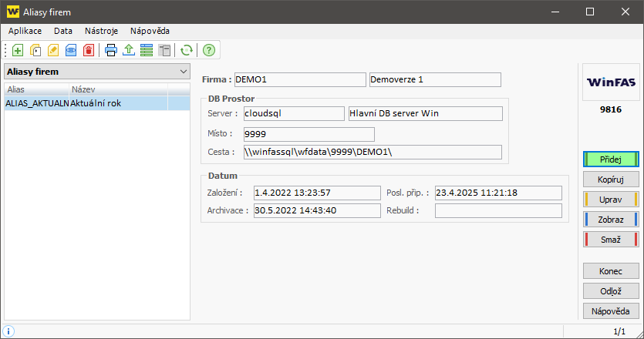Click the info icon in status bar
Viewport: 644px width, 339px height.
point(9,331)
